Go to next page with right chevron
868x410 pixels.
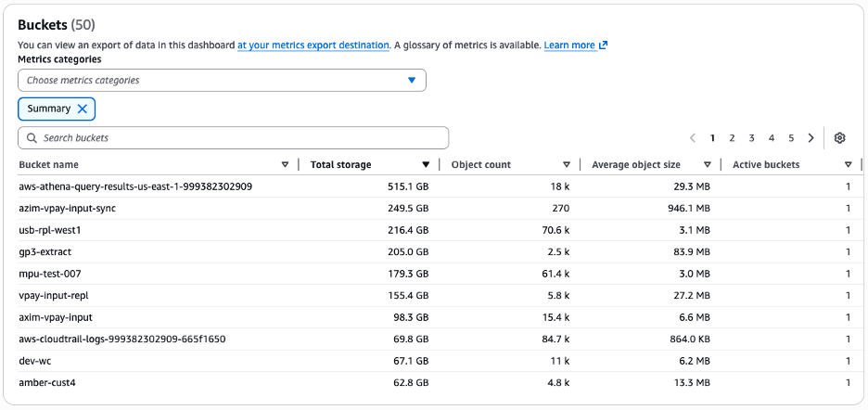click(811, 138)
